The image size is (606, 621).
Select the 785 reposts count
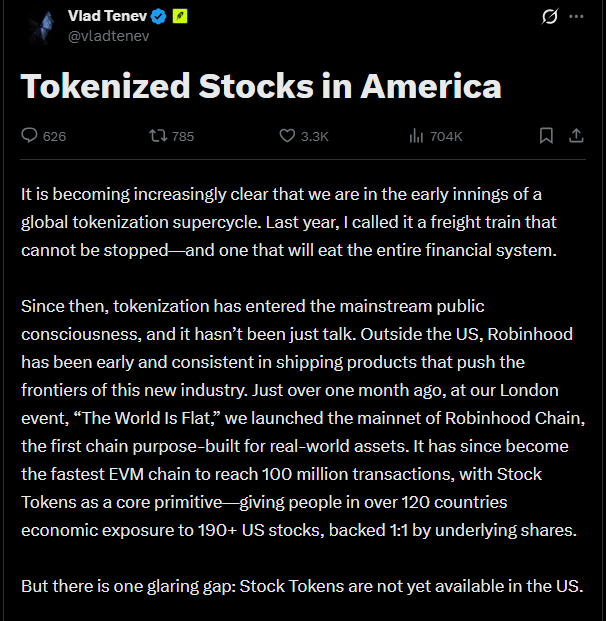[x=183, y=137]
